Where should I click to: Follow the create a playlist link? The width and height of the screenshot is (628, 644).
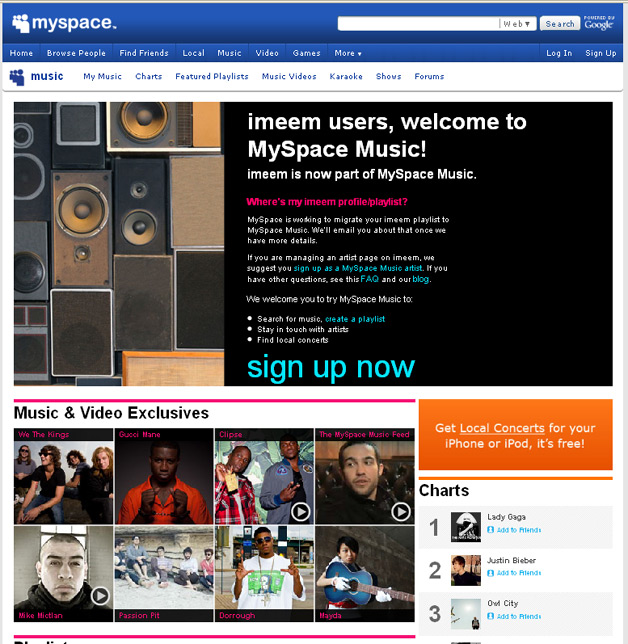355,319
